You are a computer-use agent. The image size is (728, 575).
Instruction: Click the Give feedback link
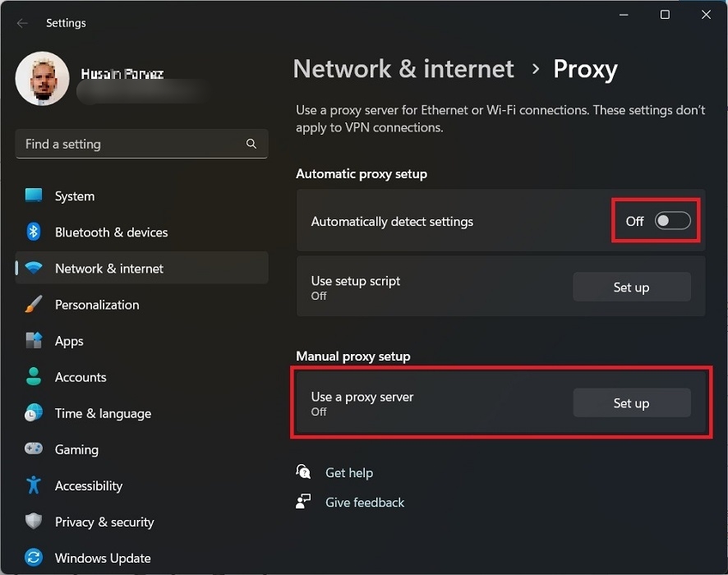tap(365, 502)
